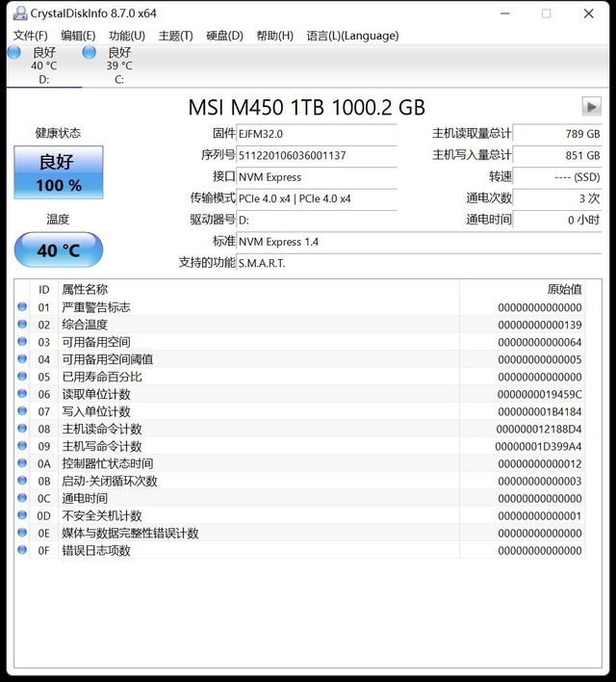Open the 主题(T) menu

coord(175,36)
